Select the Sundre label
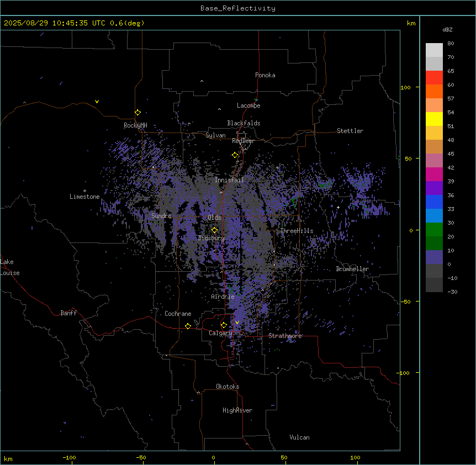Image resolution: width=476 pixels, height=465 pixels. coord(161,216)
